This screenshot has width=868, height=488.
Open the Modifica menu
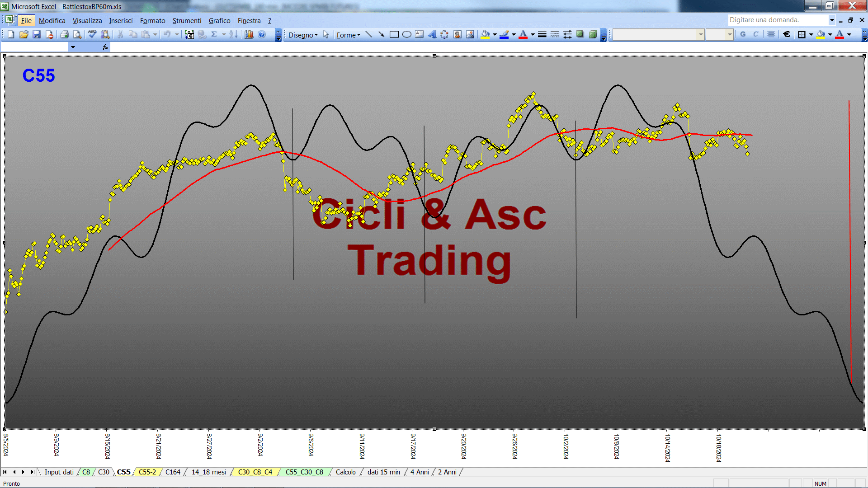tap(52, 21)
